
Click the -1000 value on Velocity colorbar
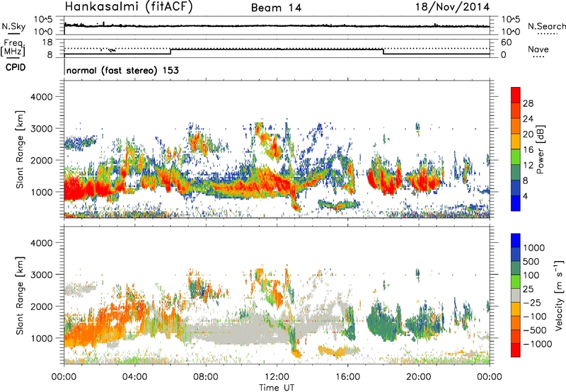538,344
